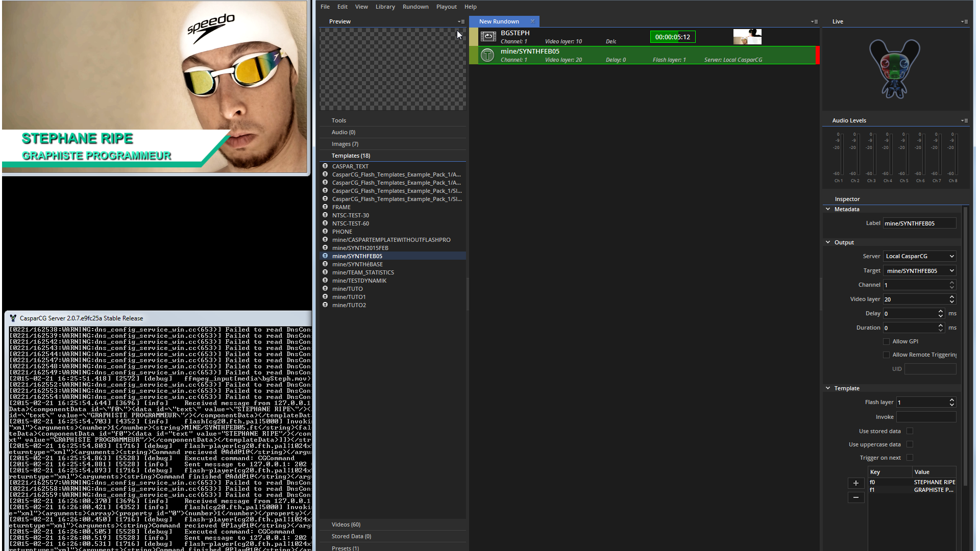Expand the Tools library section
The width and height of the screenshot is (980, 551).
tap(393, 120)
